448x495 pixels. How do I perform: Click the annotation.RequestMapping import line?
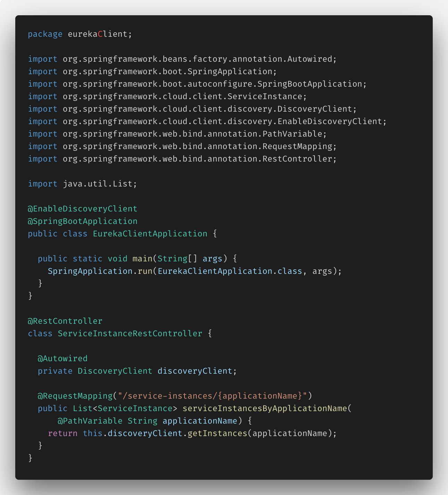(182, 146)
